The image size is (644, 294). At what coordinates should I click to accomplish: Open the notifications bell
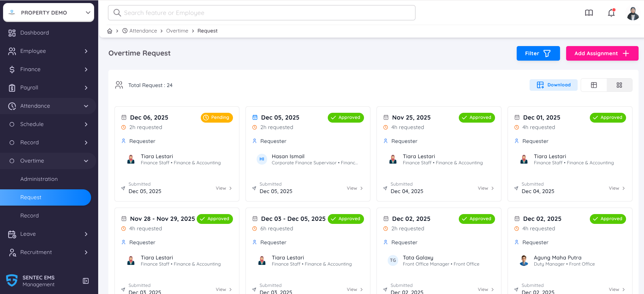click(611, 13)
